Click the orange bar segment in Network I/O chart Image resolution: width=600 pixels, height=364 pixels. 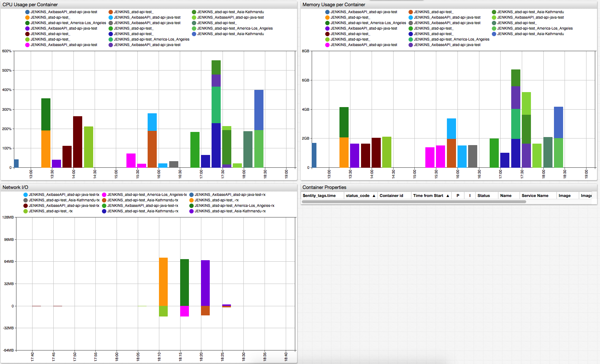point(163,282)
